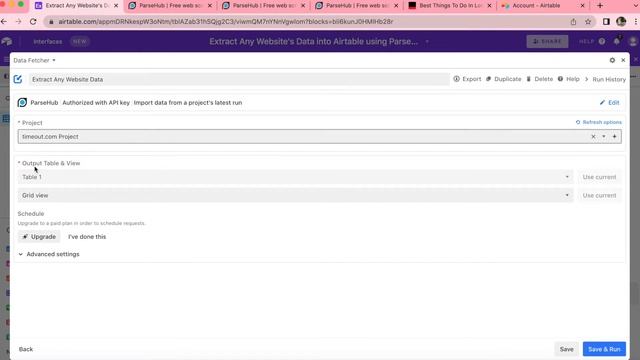Screen dimensions: 640x360
Task: Edit the request name field
Action: [239, 79]
